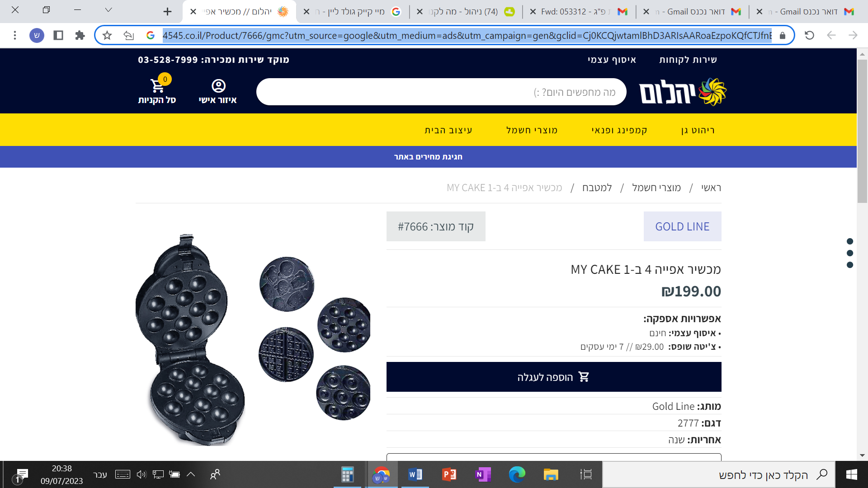Image resolution: width=868 pixels, height=488 pixels.
Task: Open the מוצרי חשמל menu category
Action: pos(532,130)
